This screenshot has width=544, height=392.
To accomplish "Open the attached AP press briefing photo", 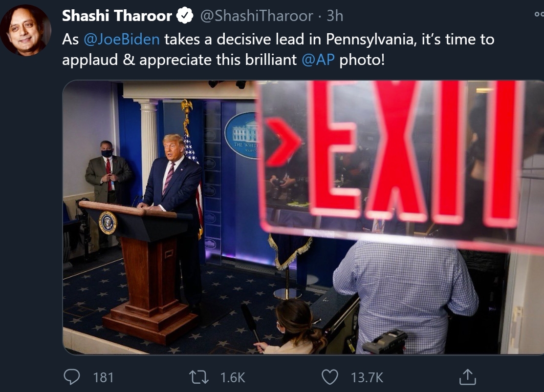I will 303,217.
